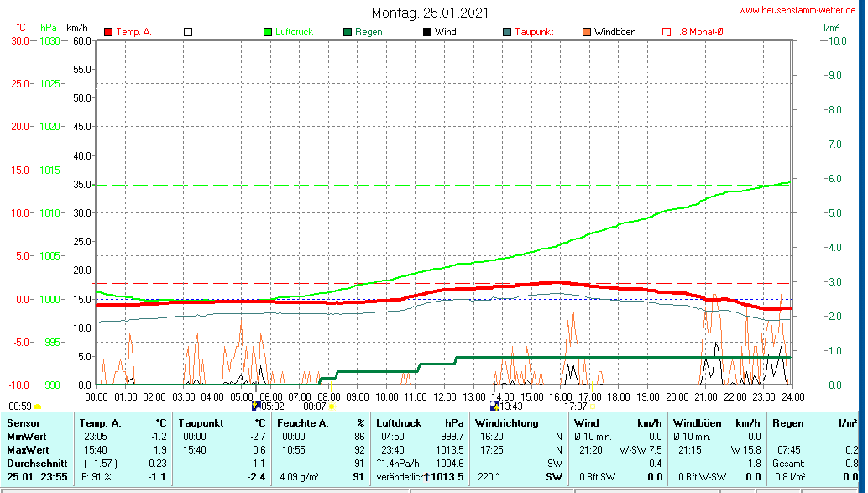The width and height of the screenshot is (868, 493).
Task: Toggle the empty white legend box
Action: pos(188,32)
